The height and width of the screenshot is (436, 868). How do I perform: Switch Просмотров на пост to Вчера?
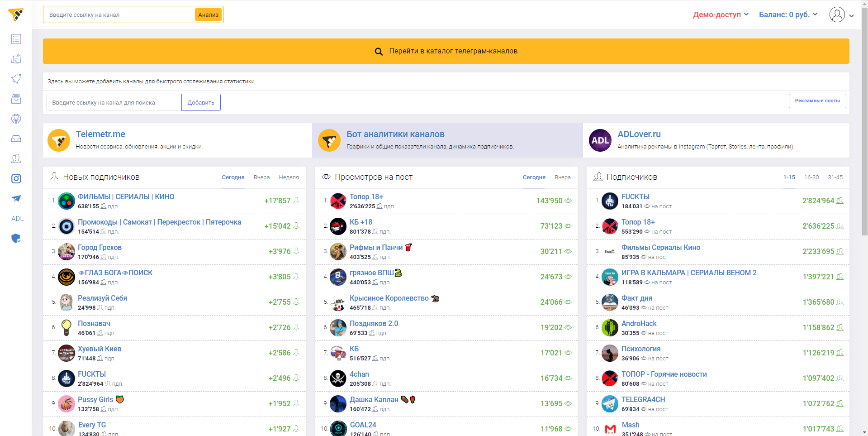563,177
